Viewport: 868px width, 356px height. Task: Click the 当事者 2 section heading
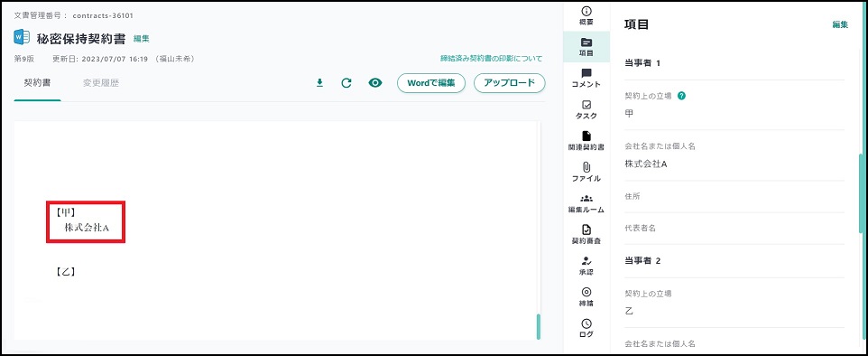(x=642, y=260)
